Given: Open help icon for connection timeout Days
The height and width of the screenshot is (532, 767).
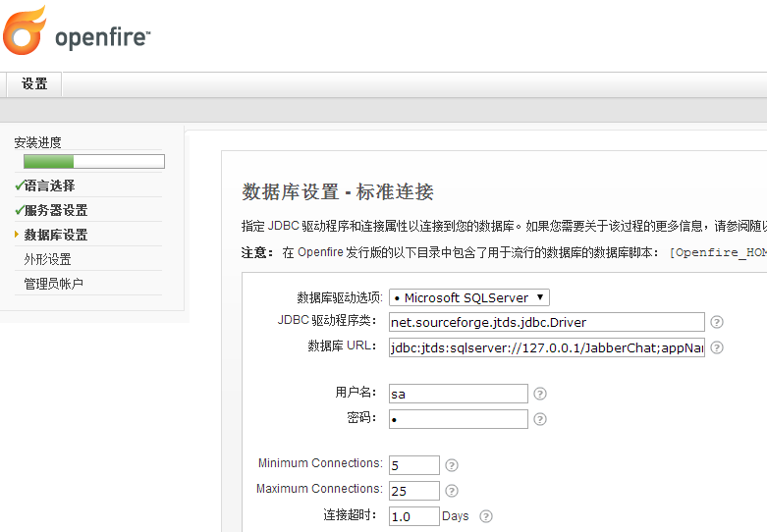Looking at the screenshot, I should tap(486, 516).
